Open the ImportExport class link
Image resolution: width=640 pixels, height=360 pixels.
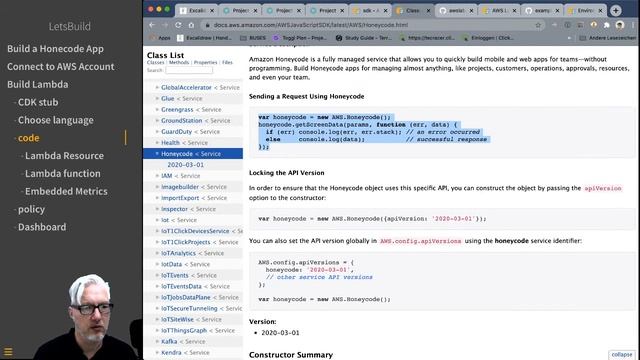coord(180,198)
